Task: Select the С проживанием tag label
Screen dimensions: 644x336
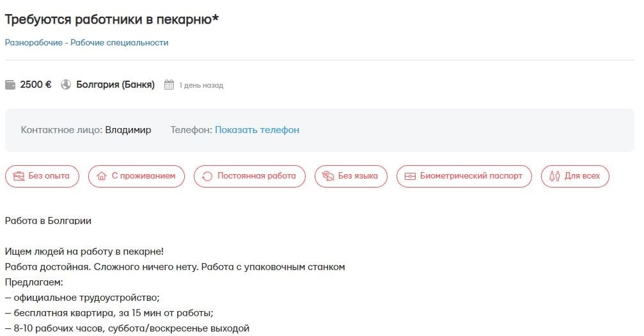Action: [x=143, y=176]
